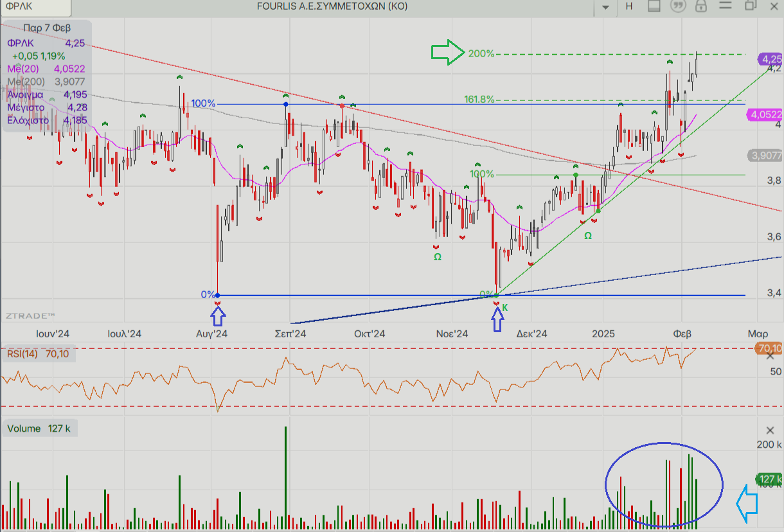Click the ΦΡΛΚ 4,25 quote line
The height and width of the screenshot is (532, 784).
46,43
